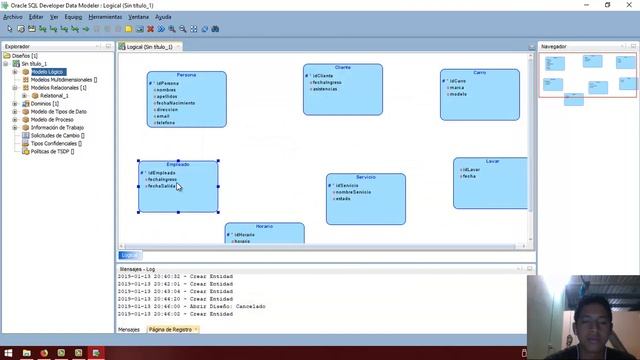Screen dimensions: 640x360
Task: Select the Carro entity box
Action: [x=480, y=95]
